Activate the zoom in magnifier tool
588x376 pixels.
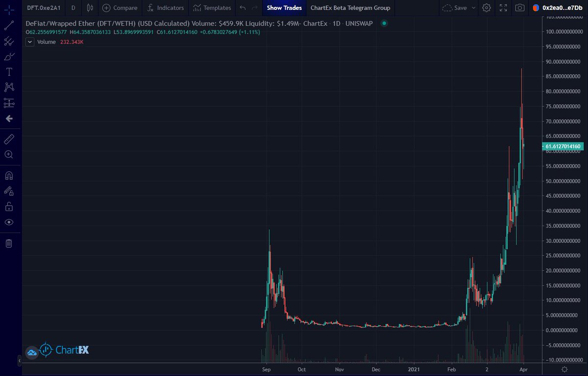9,155
